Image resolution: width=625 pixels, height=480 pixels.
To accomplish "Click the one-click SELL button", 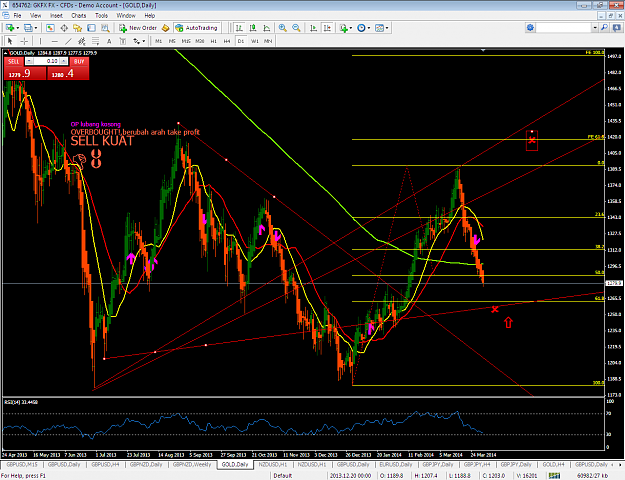I will (14, 61).
